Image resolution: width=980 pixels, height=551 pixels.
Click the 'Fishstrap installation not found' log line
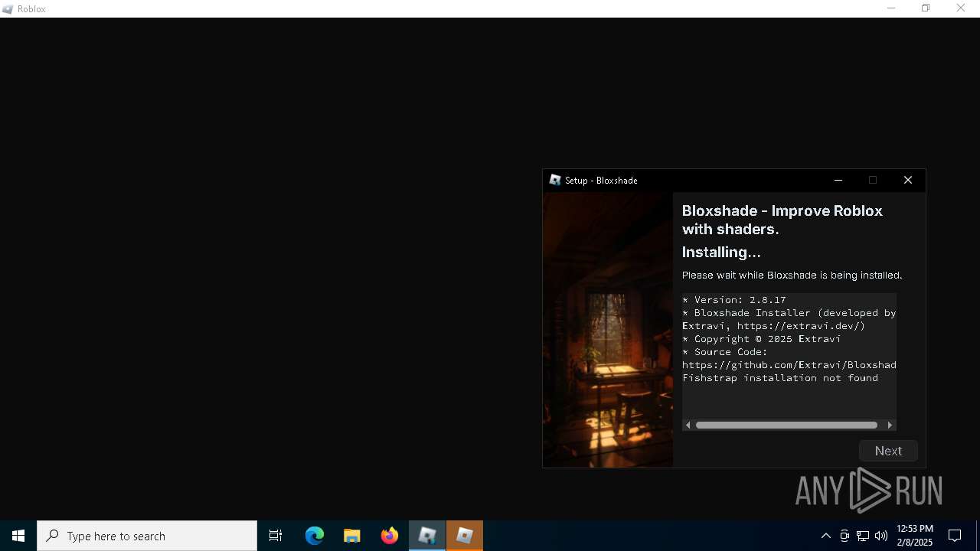coord(780,378)
